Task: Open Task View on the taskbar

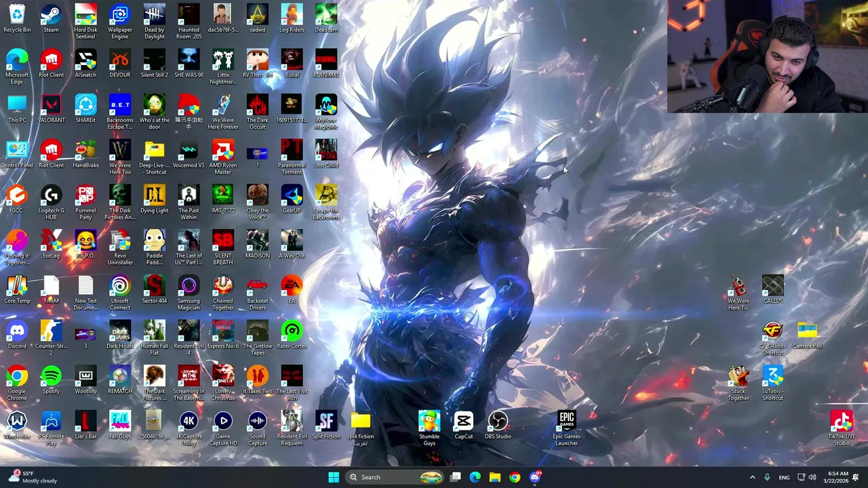Action: point(456,477)
